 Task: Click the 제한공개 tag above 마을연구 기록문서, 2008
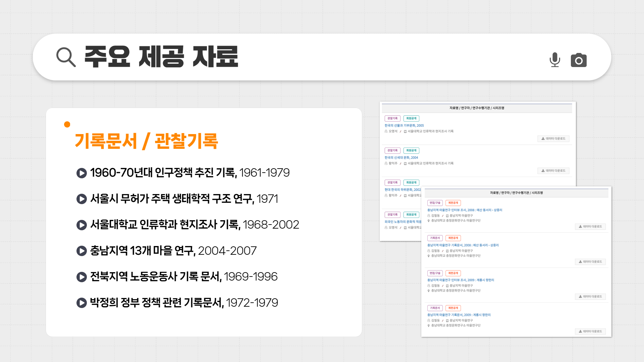click(453, 238)
